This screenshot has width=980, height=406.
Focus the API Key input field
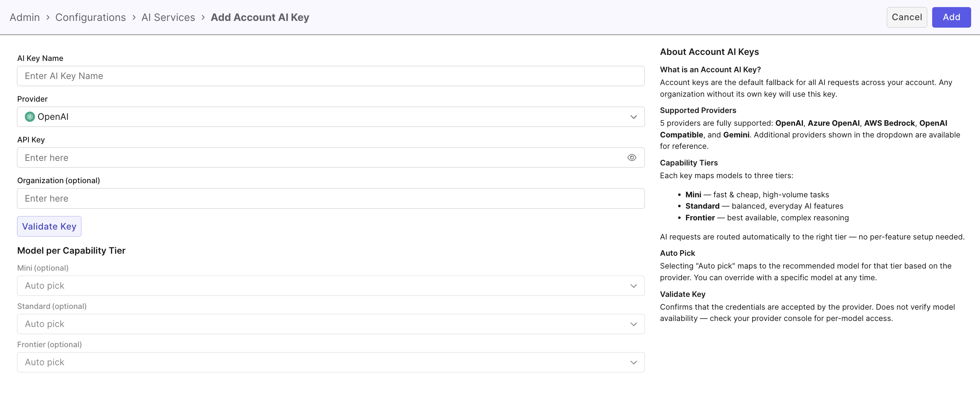click(331, 158)
